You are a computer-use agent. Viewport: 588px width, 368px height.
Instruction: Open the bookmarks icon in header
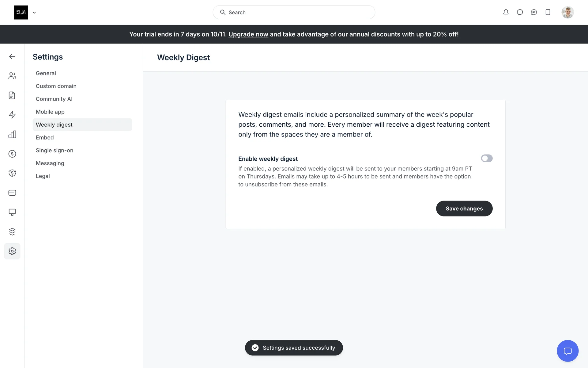coord(548,12)
